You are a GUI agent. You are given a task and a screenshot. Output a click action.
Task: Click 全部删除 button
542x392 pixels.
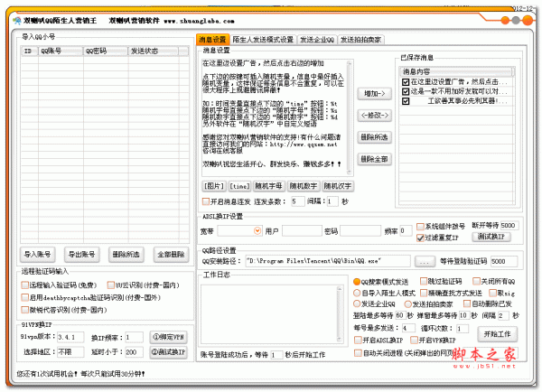171,255
